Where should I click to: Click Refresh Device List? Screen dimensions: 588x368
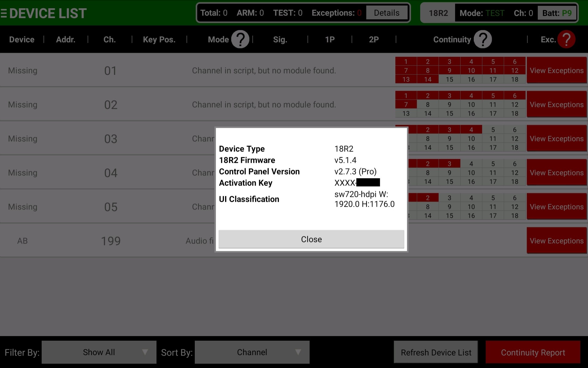[435, 352]
